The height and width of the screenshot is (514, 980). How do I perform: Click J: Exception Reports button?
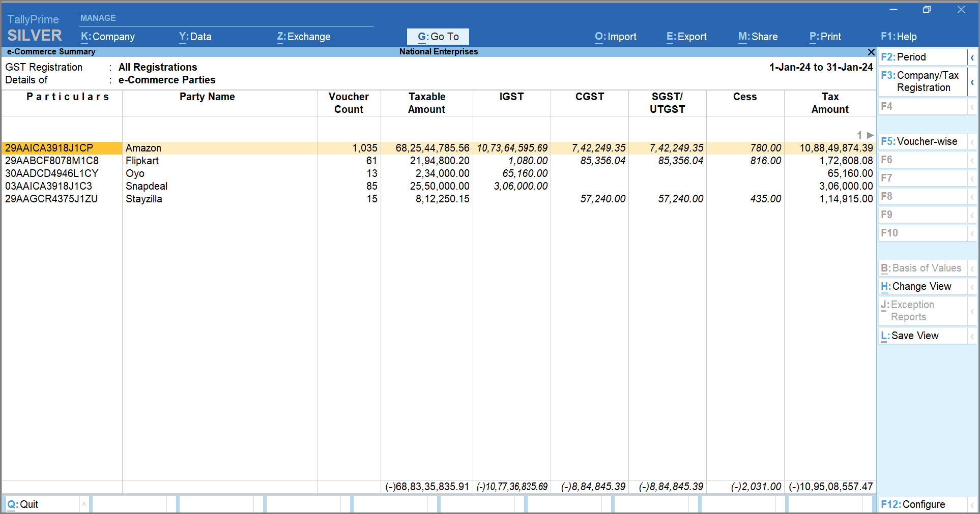pyautogui.click(x=923, y=311)
